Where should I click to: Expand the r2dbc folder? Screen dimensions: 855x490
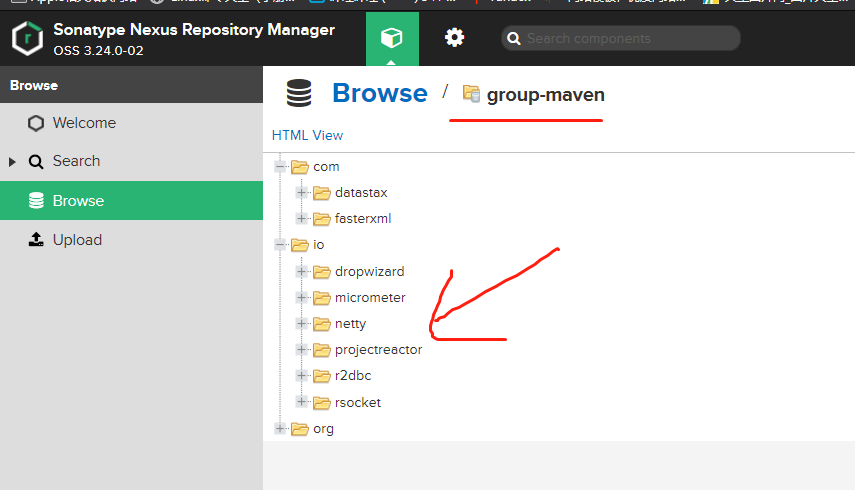click(301, 376)
